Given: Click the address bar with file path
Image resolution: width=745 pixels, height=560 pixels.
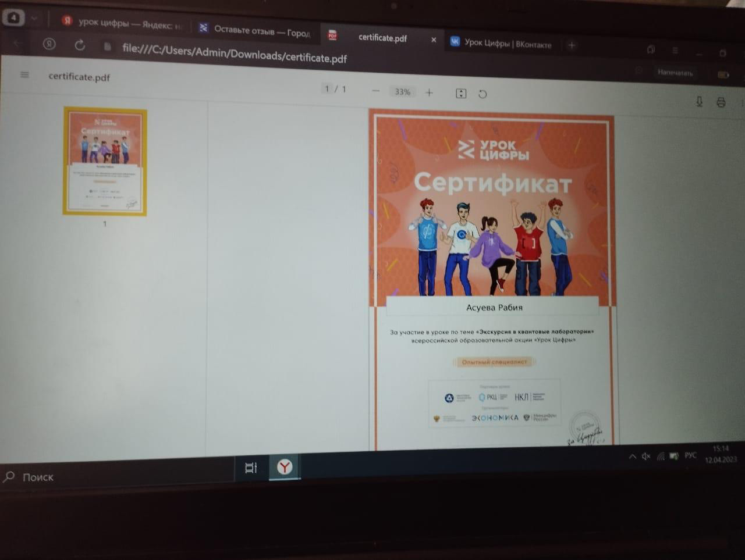Looking at the screenshot, I should [x=234, y=54].
